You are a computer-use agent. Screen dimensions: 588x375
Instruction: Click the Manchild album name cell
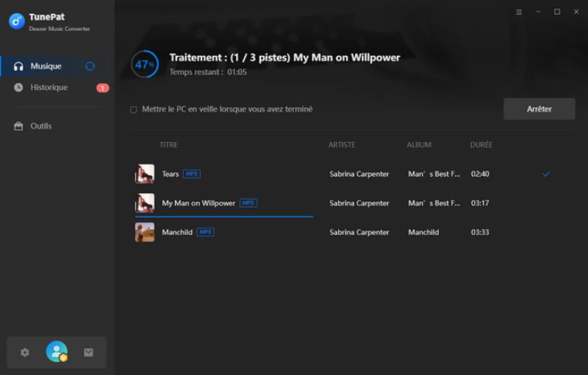click(424, 232)
